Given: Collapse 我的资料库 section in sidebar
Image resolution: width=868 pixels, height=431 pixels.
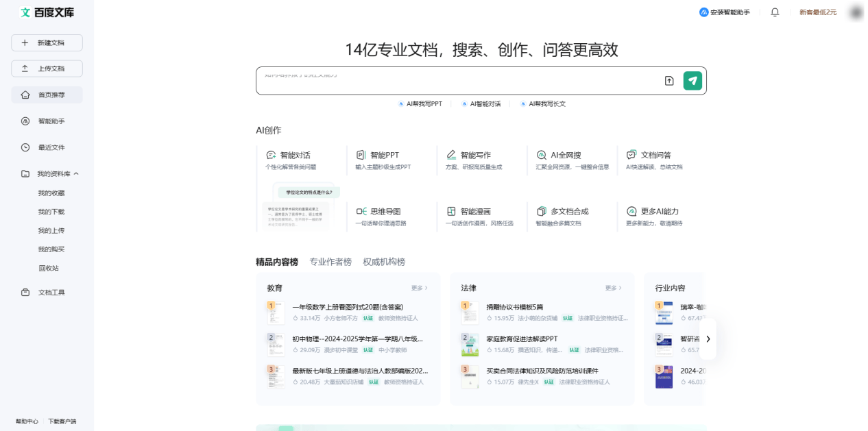Looking at the screenshot, I should point(76,174).
